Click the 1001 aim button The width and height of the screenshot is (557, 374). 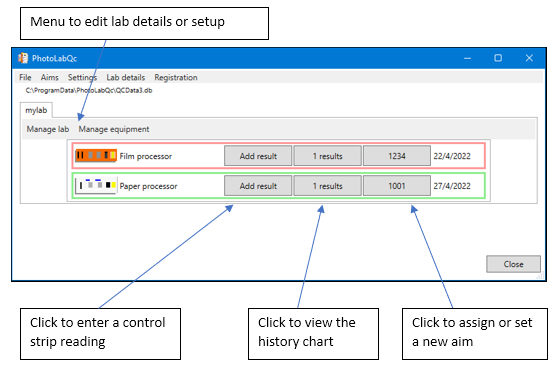(x=397, y=186)
